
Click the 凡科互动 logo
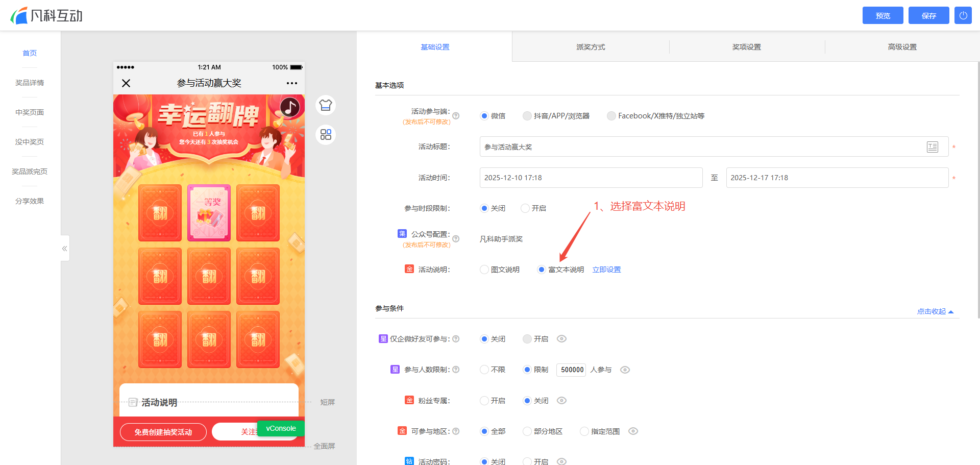click(x=46, y=15)
